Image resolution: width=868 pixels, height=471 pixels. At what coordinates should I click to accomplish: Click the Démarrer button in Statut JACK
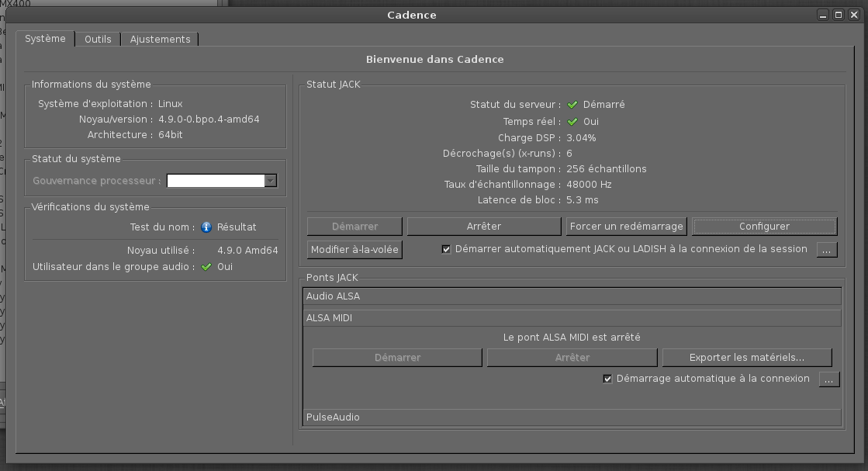pyautogui.click(x=354, y=227)
